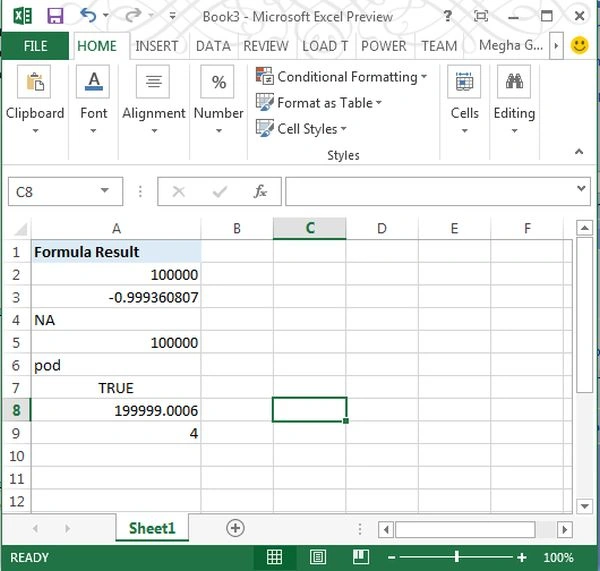The image size is (600, 571).
Task: Click the Redo arrow icon
Action: (134, 16)
